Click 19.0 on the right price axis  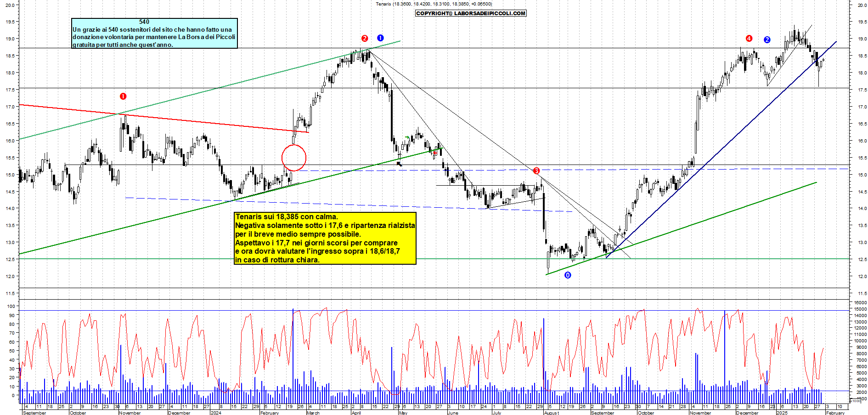(862, 39)
